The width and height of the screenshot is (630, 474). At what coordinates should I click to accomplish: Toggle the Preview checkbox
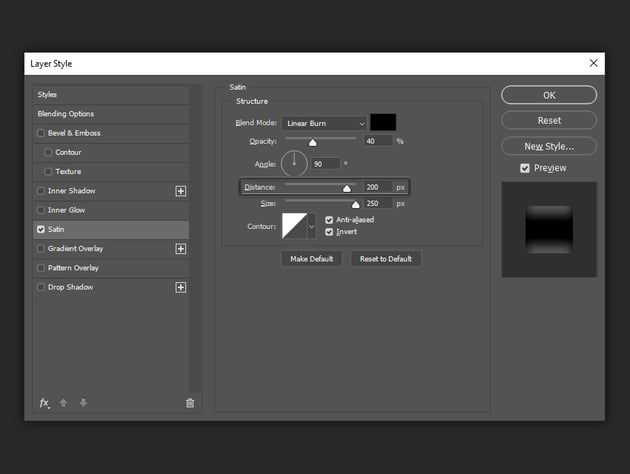pyautogui.click(x=525, y=168)
